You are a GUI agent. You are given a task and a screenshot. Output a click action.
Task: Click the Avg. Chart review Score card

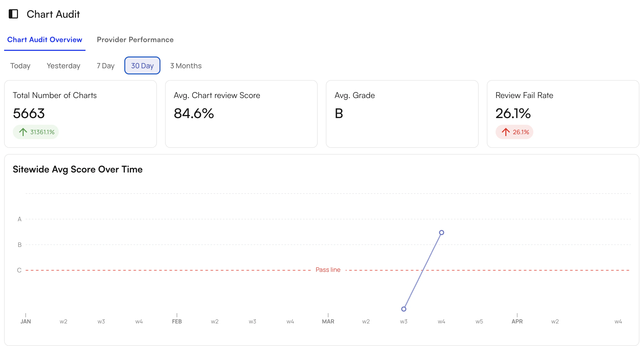click(241, 114)
